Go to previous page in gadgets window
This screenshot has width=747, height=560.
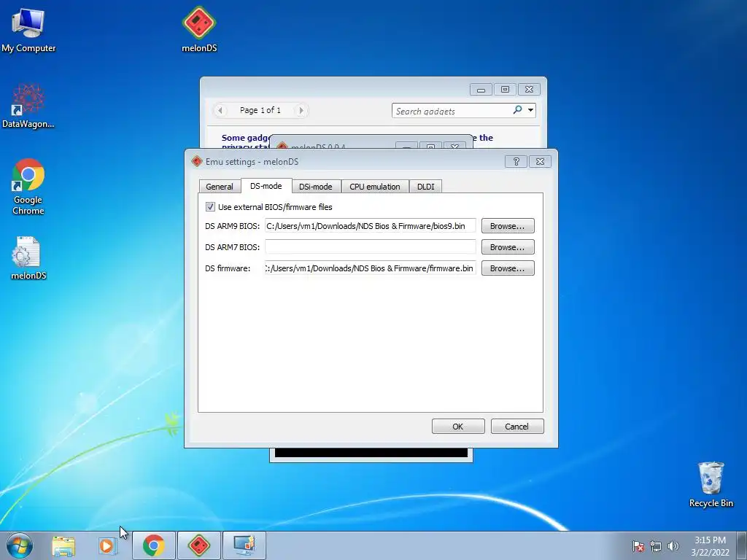point(220,110)
